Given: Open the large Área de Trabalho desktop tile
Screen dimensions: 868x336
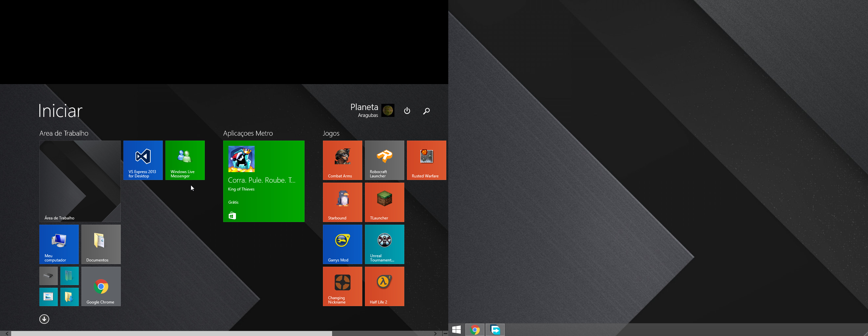Looking at the screenshot, I should pos(80,181).
